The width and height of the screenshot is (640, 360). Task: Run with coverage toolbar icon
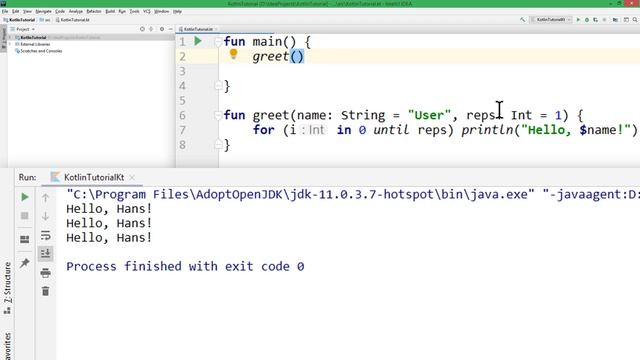[x=596, y=20]
